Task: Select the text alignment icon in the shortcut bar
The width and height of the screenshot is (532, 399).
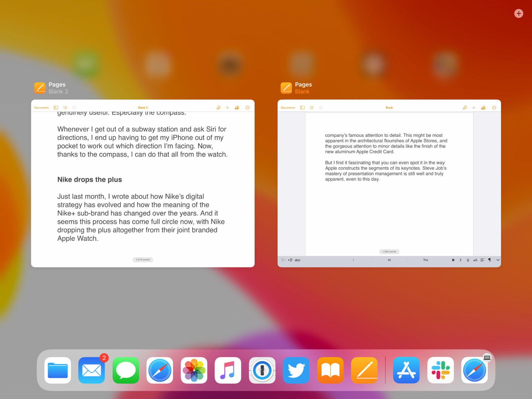Action: (x=483, y=260)
